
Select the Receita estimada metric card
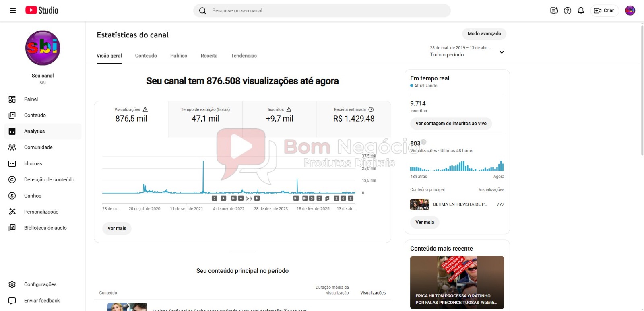coord(354,115)
